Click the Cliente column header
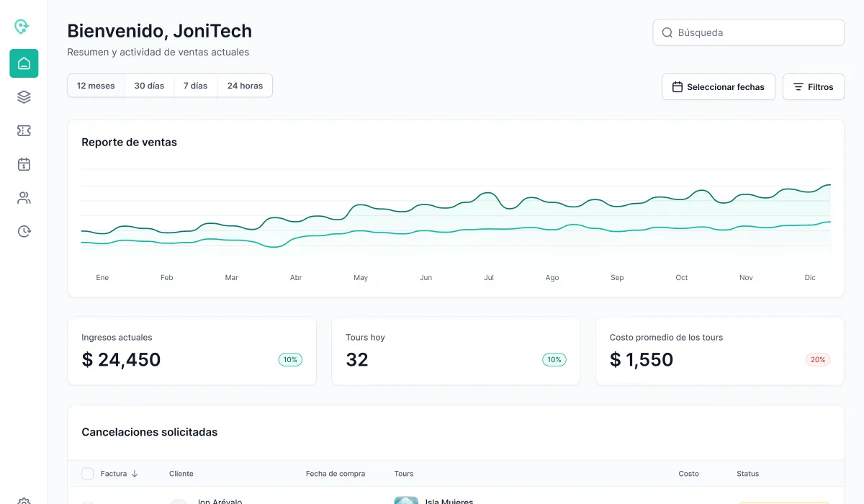The width and height of the screenshot is (864, 504). pyautogui.click(x=181, y=474)
